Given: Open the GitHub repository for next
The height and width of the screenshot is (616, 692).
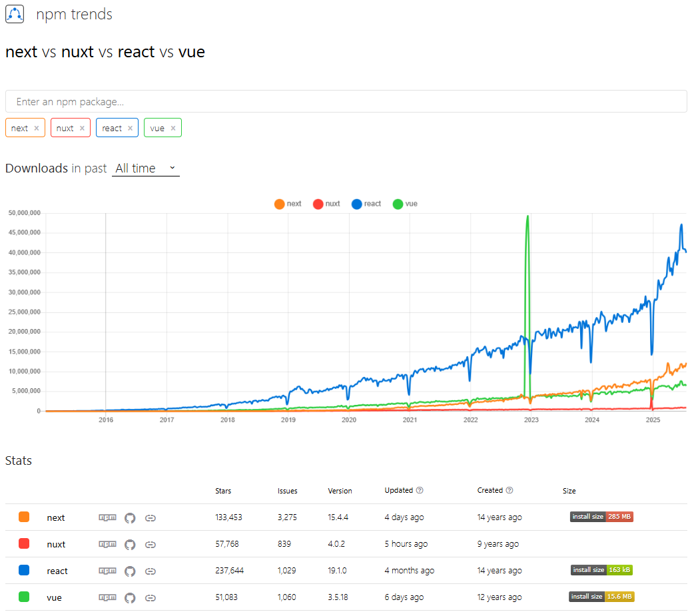Looking at the screenshot, I should pos(130,517).
